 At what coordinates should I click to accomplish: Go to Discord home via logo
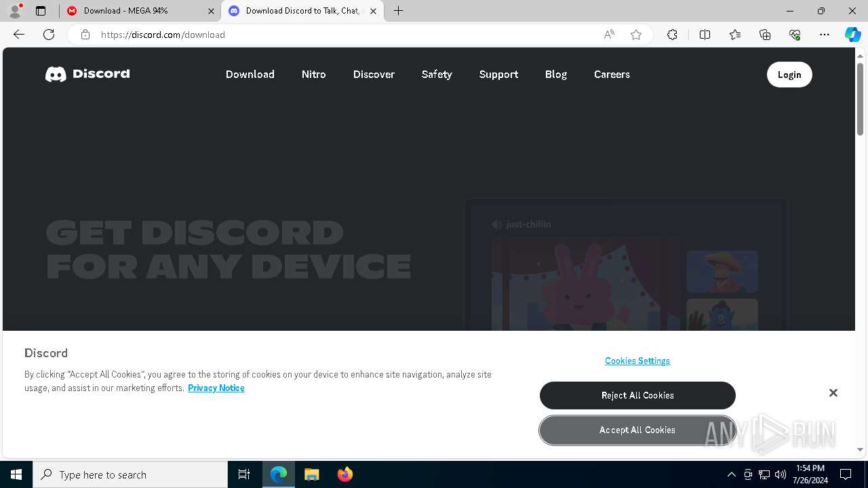[87, 74]
